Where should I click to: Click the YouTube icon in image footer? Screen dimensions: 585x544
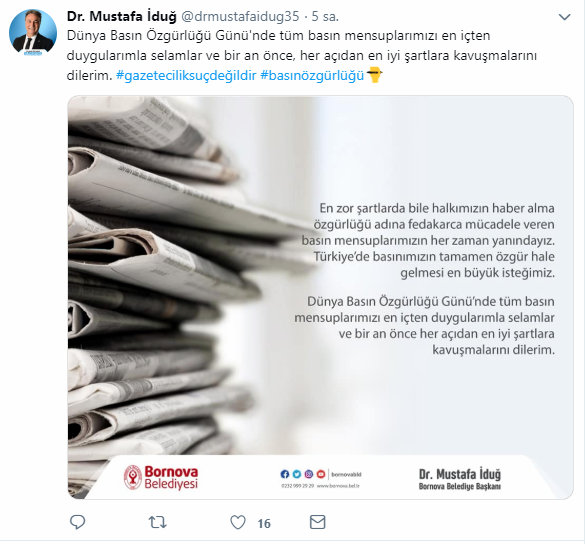coord(321,474)
